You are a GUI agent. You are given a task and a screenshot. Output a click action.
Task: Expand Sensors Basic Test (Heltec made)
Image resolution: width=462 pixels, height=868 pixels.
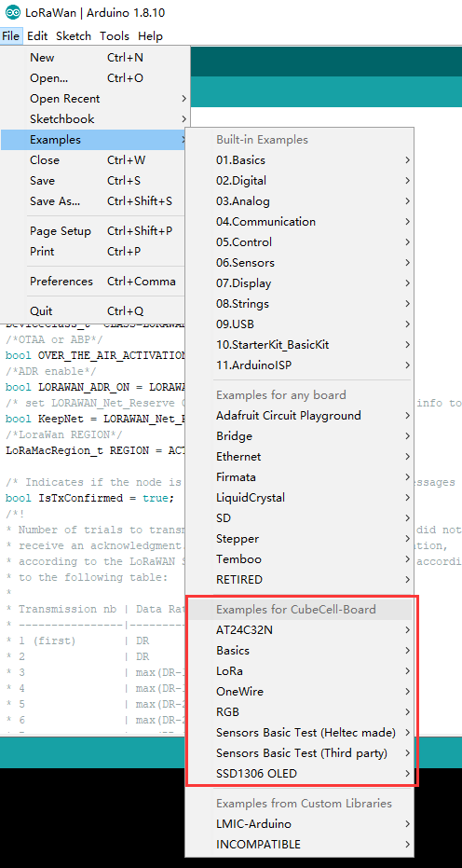click(x=299, y=733)
